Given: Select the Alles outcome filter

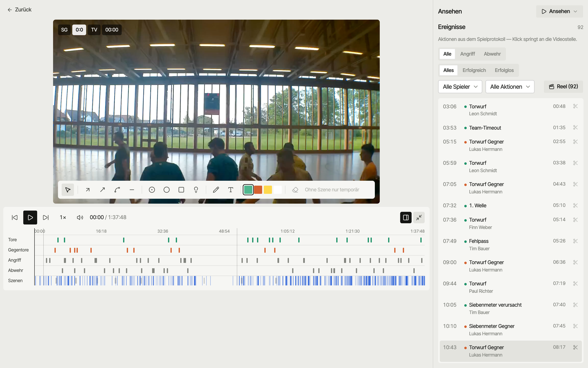Looking at the screenshot, I should [x=448, y=70].
